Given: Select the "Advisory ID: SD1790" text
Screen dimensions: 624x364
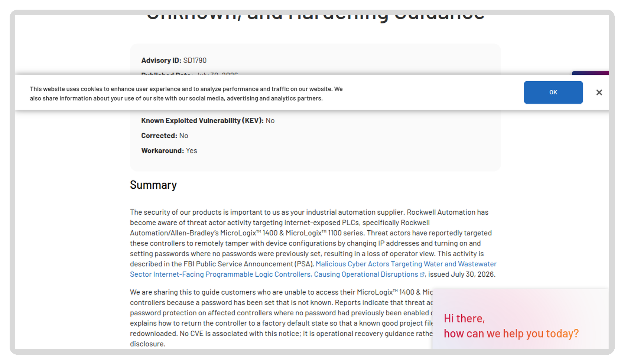Looking at the screenshot, I should [174, 61].
